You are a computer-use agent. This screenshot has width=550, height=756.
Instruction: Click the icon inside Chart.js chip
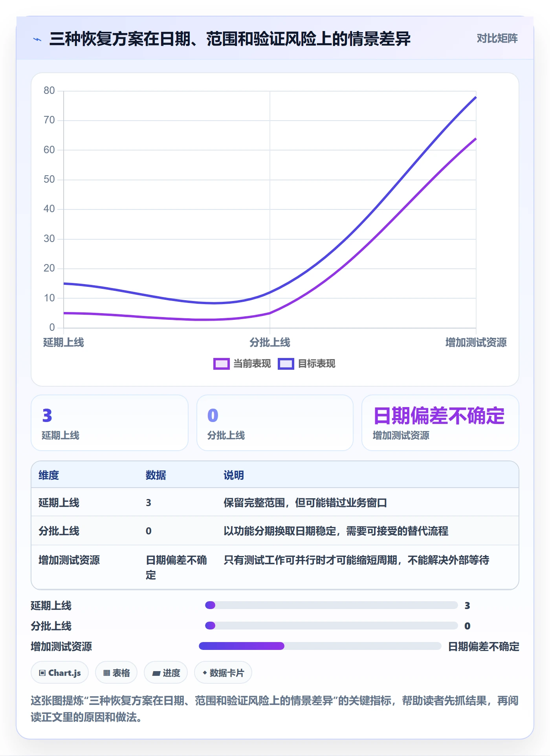42,673
